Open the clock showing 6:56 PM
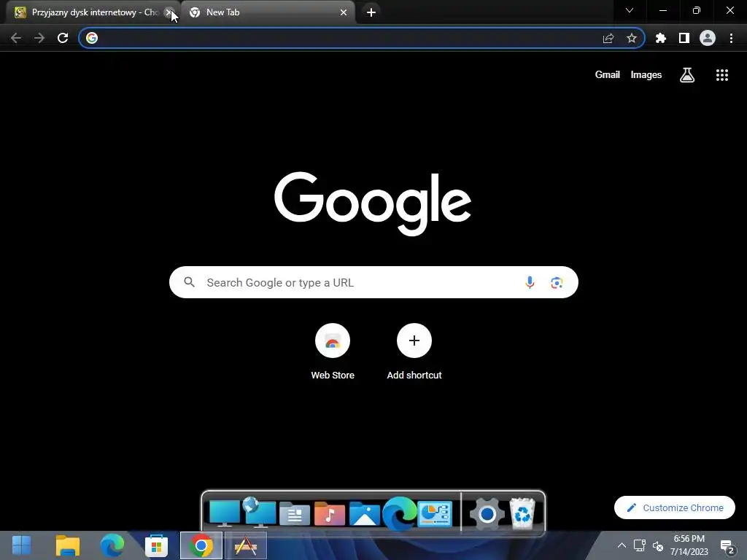747x560 pixels. click(x=689, y=545)
